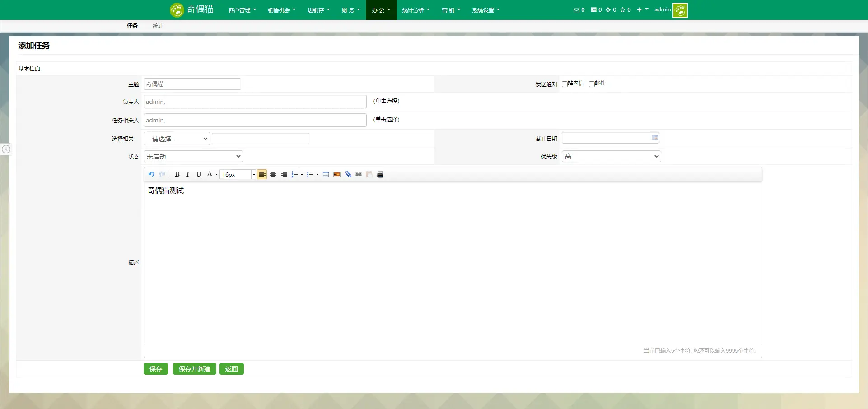The height and width of the screenshot is (409, 868).
Task: Click inside the description editor text area
Action: point(453,263)
